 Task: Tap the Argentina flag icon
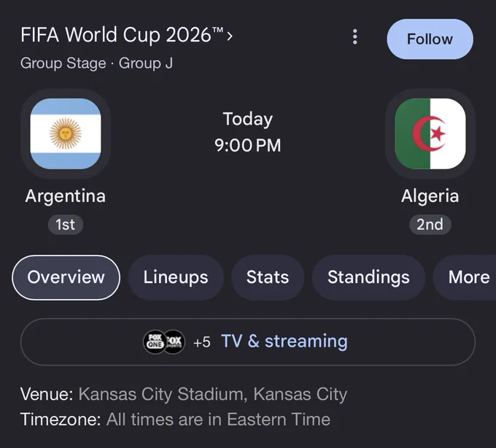click(66, 134)
